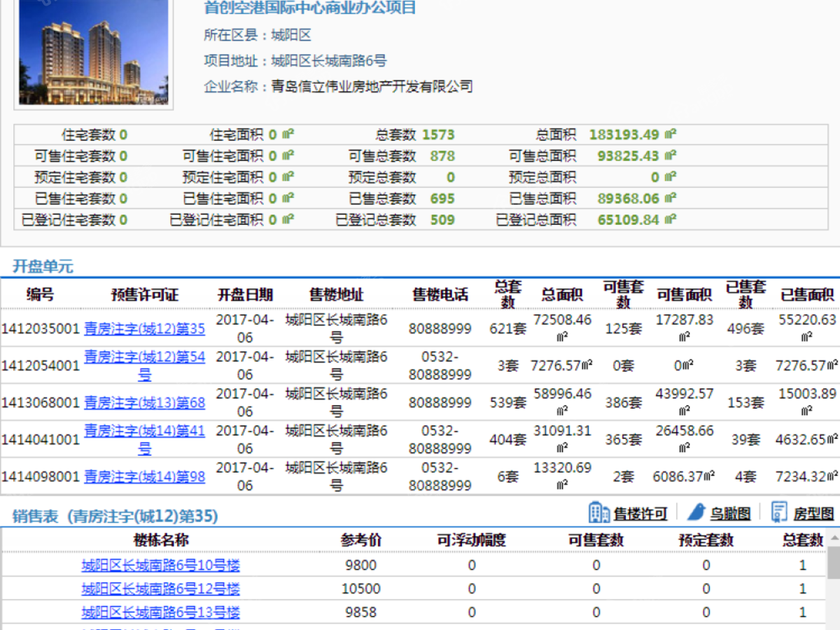Click the scrollbar up arrow in sales table
Screen dimensions: 840x630
coord(834,537)
